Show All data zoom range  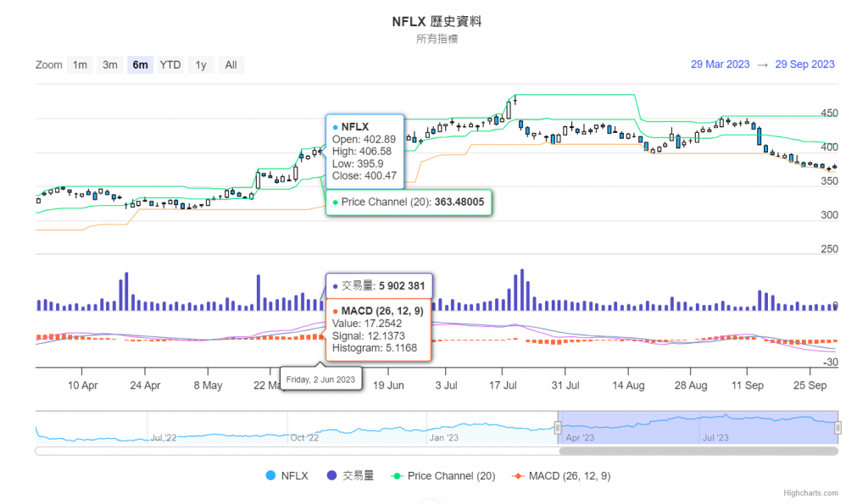[x=231, y=64]
